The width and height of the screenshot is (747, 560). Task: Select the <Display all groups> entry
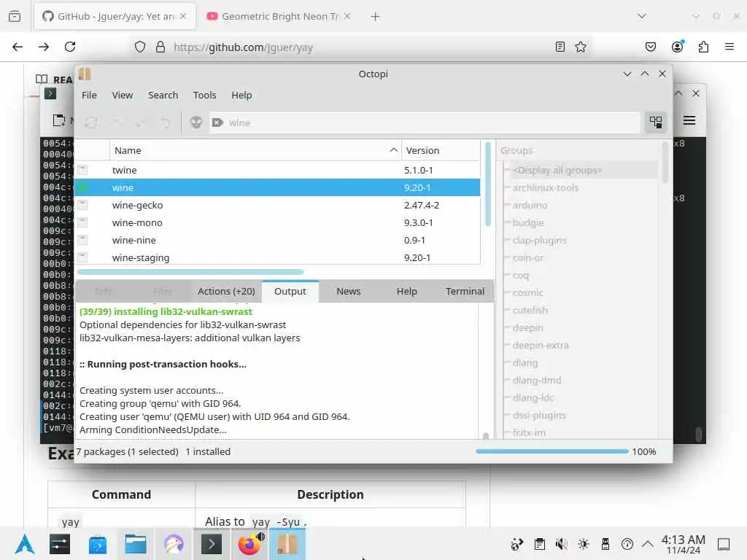pos(557,170)
